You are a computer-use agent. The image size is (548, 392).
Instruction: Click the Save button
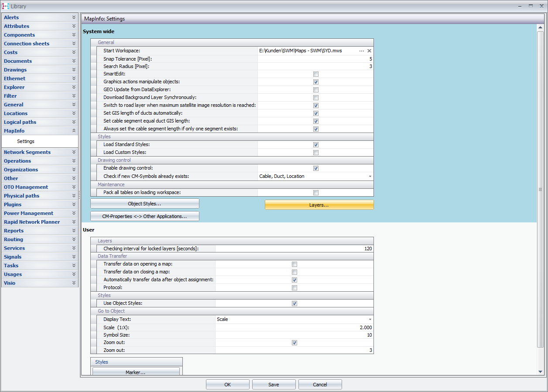coord(274,385)
